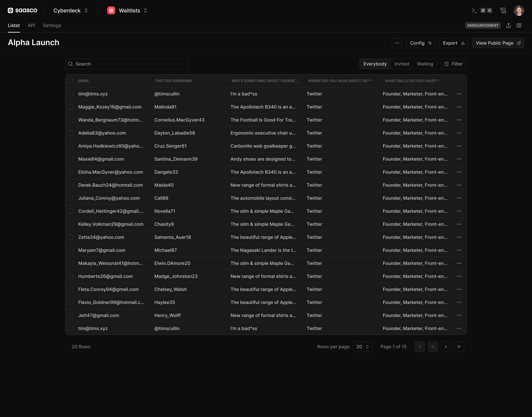Screen dimensions: 532x417
Task: Open the map icon beside share icon
Action: click(519, 25)
